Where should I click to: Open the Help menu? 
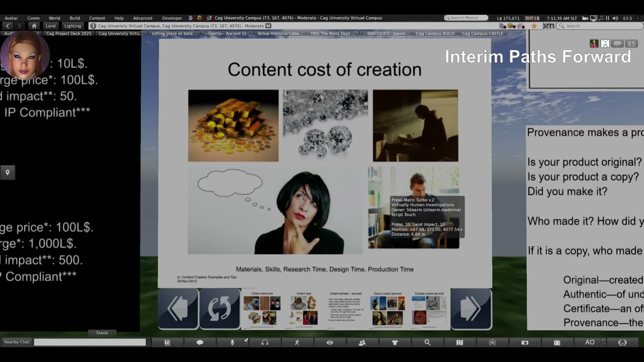[119, 18]
